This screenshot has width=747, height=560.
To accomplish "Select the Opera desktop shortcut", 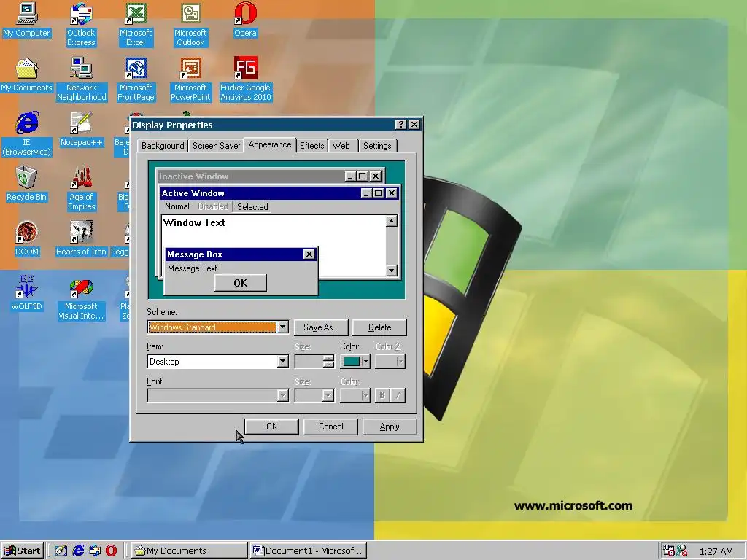I will click(245, 20).
